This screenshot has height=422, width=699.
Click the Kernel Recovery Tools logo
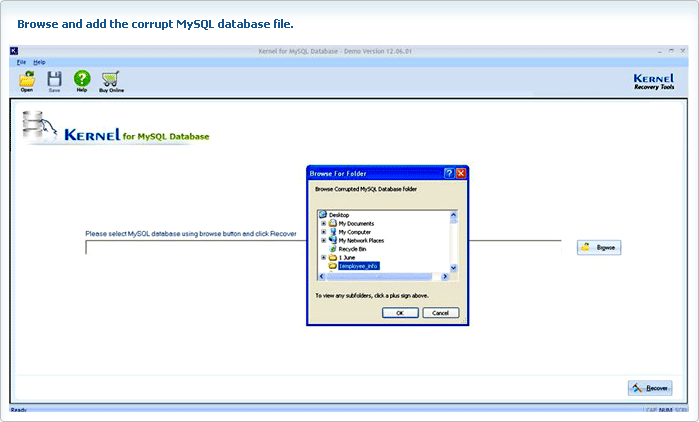coord(654,82)
